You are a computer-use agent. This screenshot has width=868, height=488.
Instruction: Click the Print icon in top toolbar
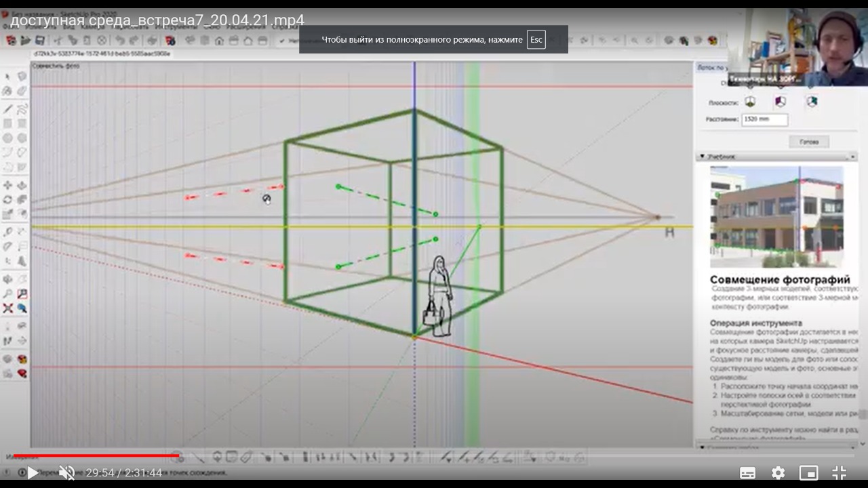point(152,41)
